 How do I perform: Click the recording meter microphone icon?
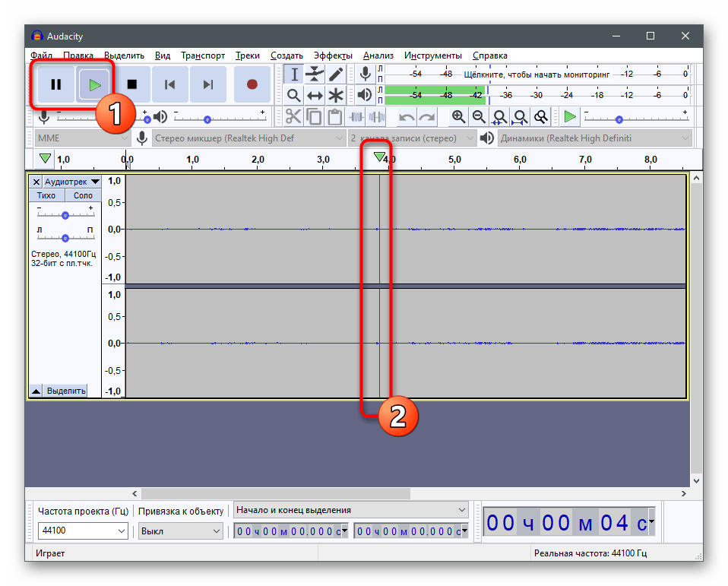pos(366,74)
